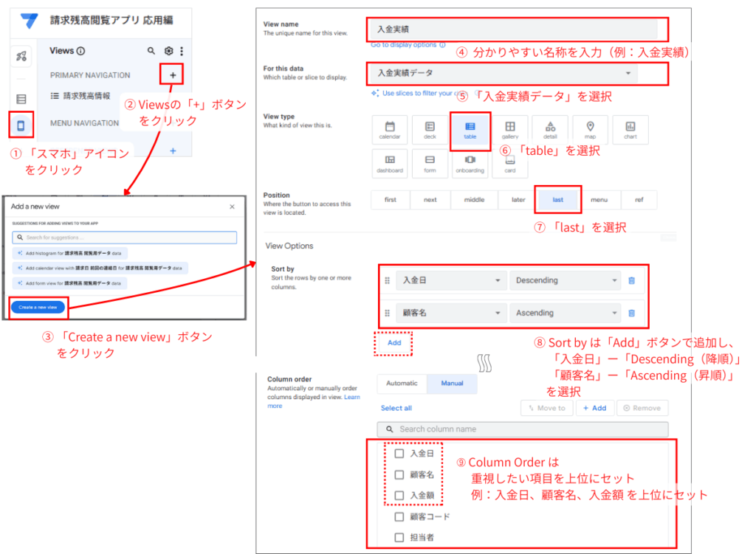Open the 入金日 sort column dropdown
The height and width of the screenshot is (554, 756).
(450, 280)
